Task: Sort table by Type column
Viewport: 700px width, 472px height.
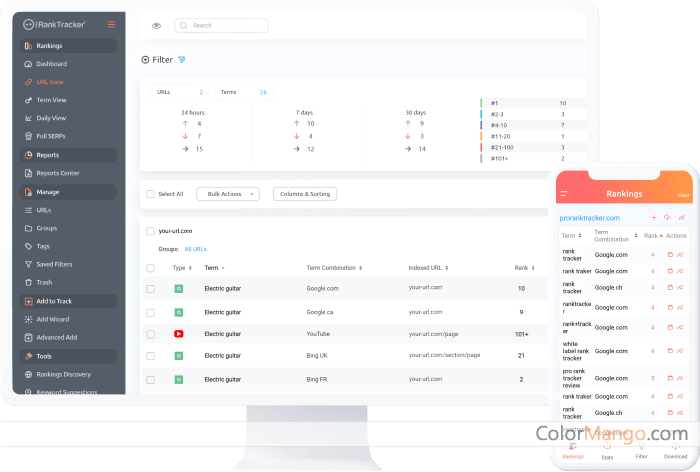Action: click(182, 268)
